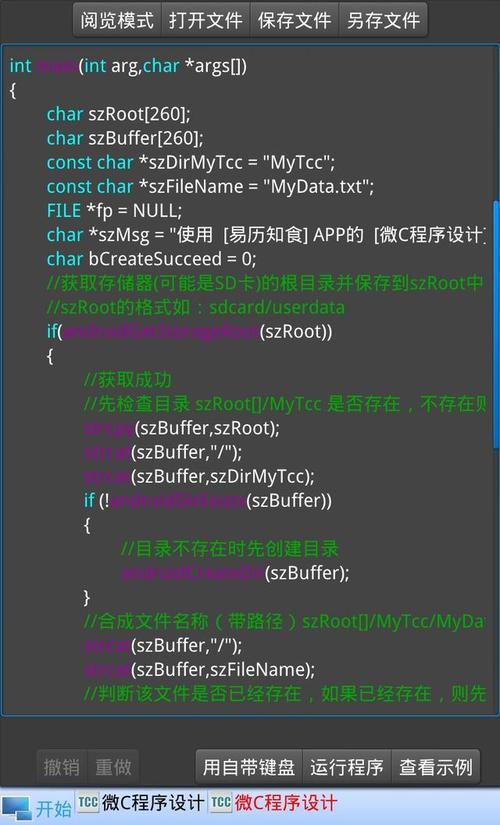Open 查看示例 to view examples

[x=436, y=767]
